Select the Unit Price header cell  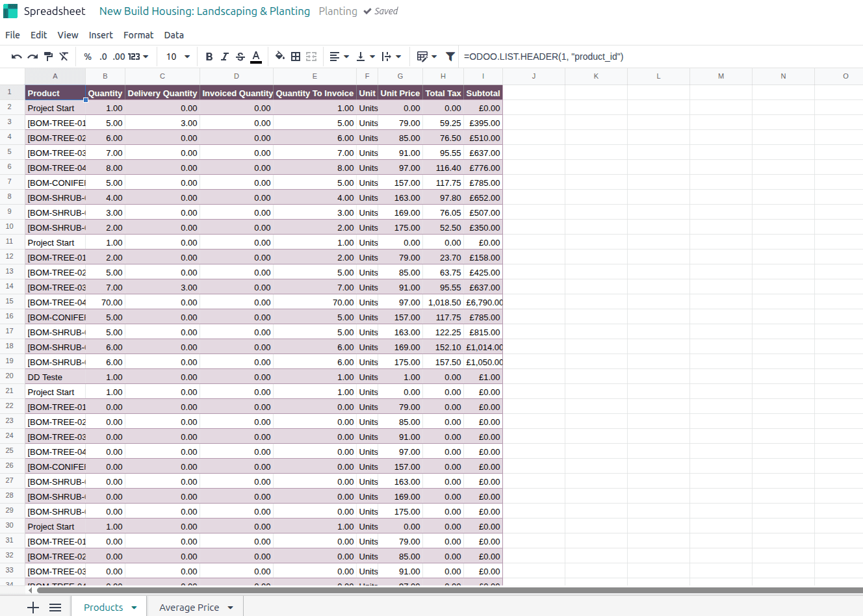point(400,93)
